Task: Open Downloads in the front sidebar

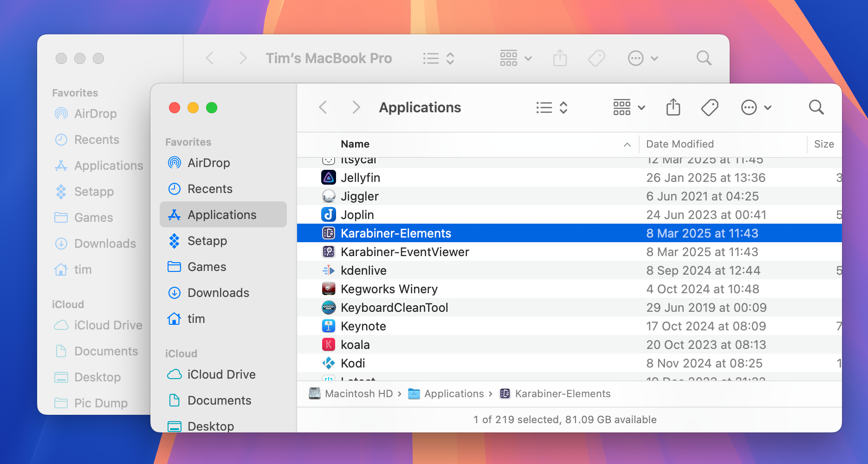Action: pos(218,293)
